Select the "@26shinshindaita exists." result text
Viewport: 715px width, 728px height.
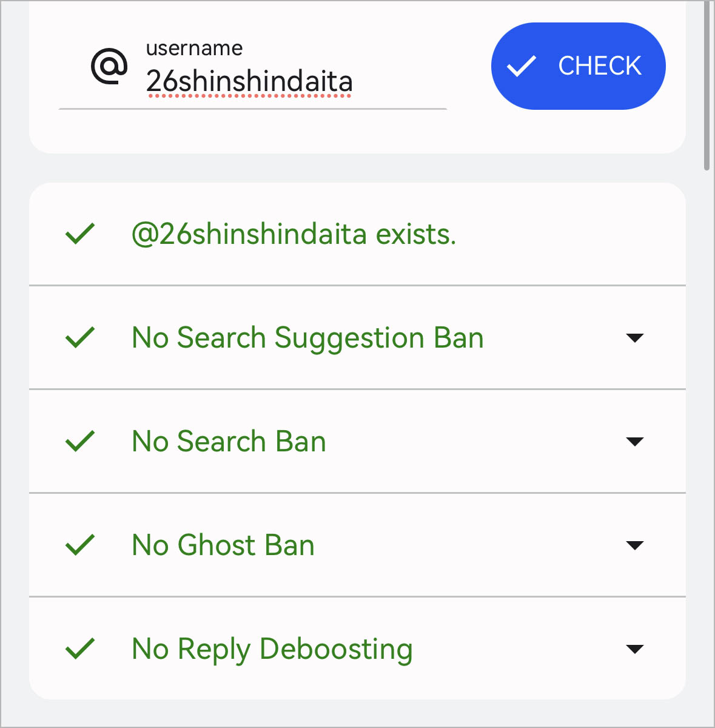tap(294, 234)
